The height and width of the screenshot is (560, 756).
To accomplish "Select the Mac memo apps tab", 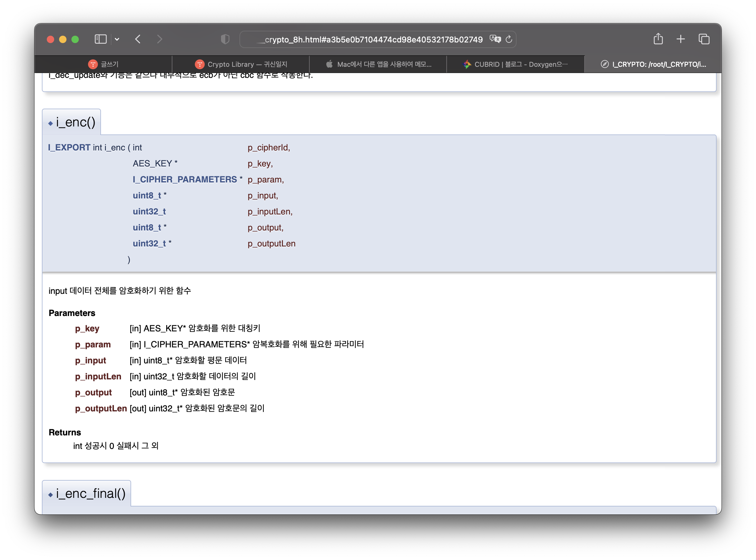I will click(378, 64).
